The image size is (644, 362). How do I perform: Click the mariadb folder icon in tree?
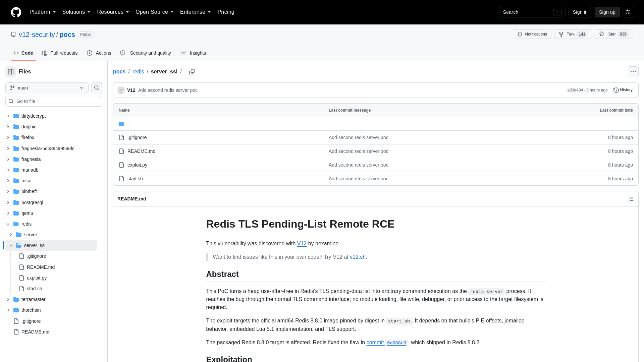click(16, 170)
